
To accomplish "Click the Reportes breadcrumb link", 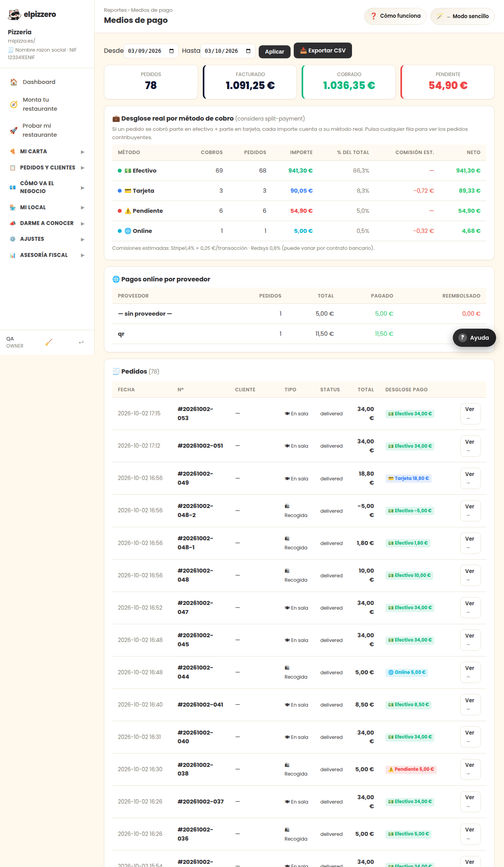I will (115, 10).
